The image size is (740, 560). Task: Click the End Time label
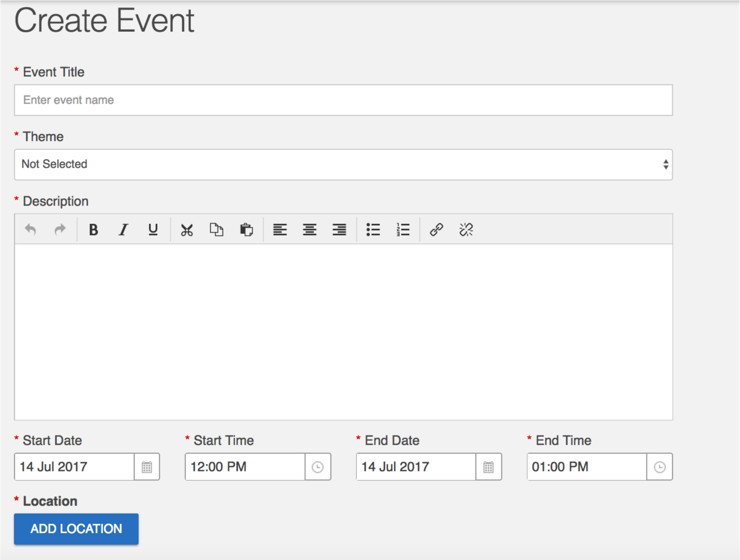[x=563, y=440]
